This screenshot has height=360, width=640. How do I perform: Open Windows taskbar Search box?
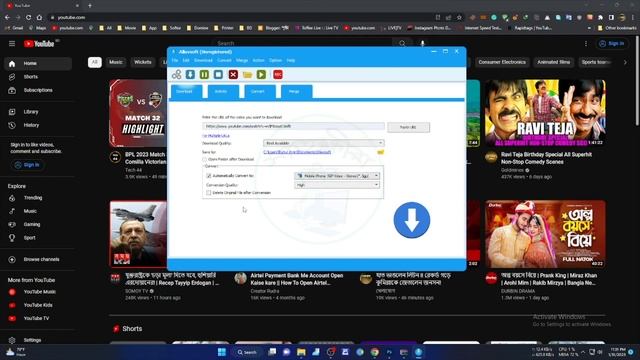[x=248, y=352]
